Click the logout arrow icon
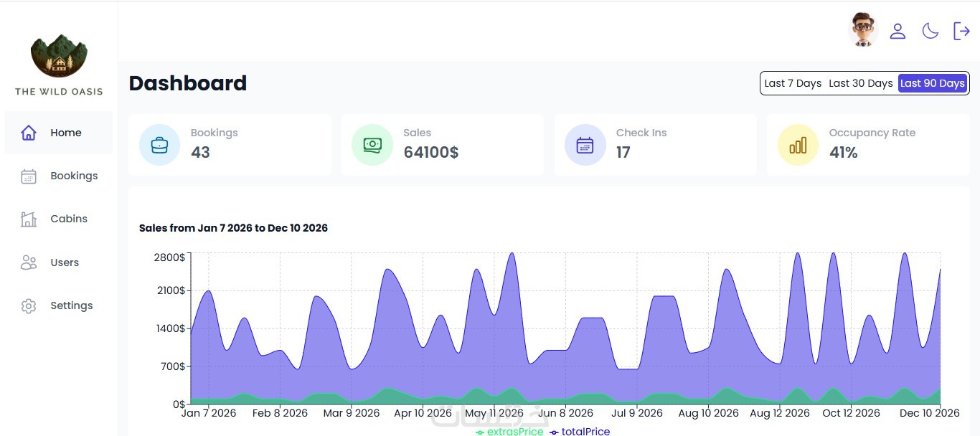Screen dimensions: 980x436 [961, 31]
